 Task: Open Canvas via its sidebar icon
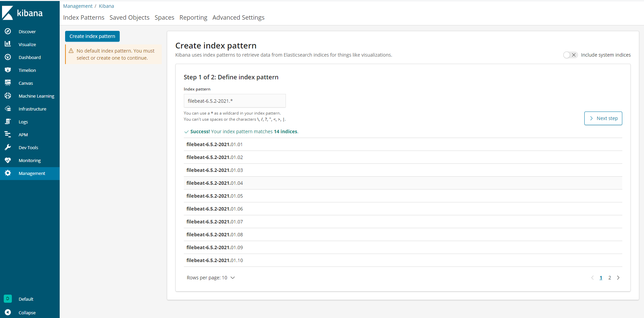point(8,83)
